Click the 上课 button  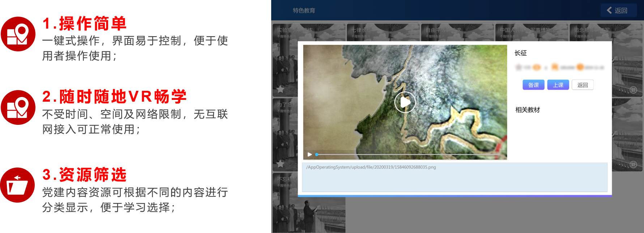[558, 85]
